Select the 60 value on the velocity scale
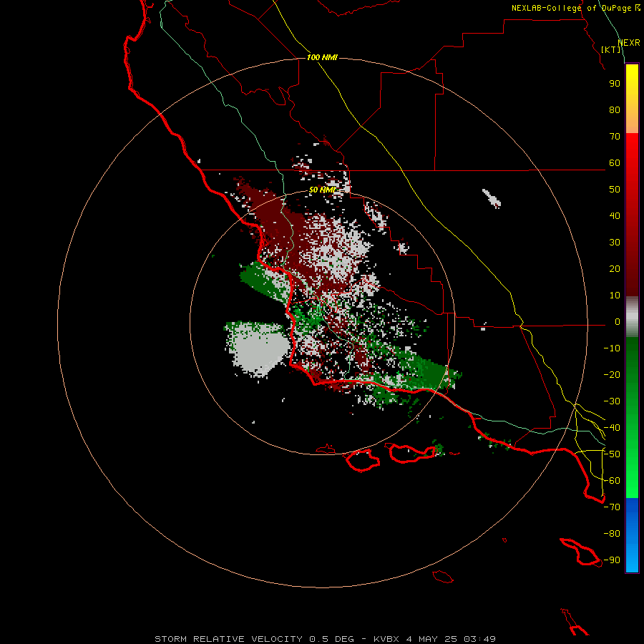This screenshot has width=644, height=644. pyautogui.click(x=615, y=163)
